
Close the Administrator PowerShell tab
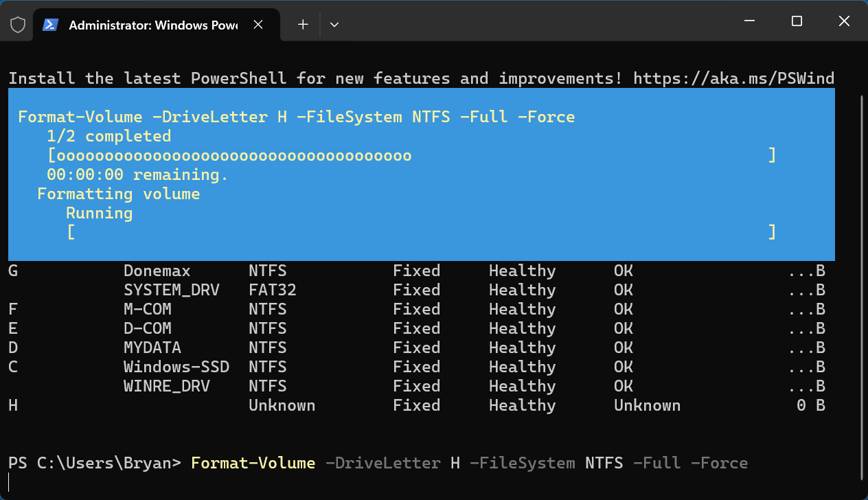point(258,24)
